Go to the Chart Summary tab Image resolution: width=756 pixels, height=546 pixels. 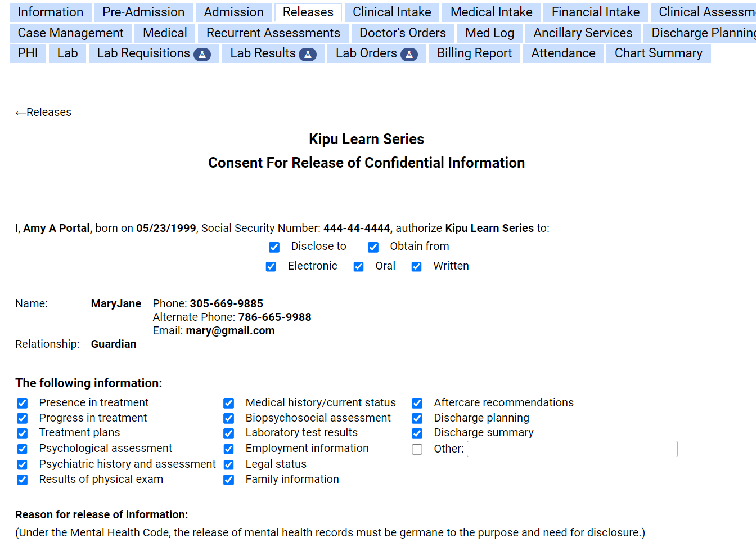coord(658,53)
